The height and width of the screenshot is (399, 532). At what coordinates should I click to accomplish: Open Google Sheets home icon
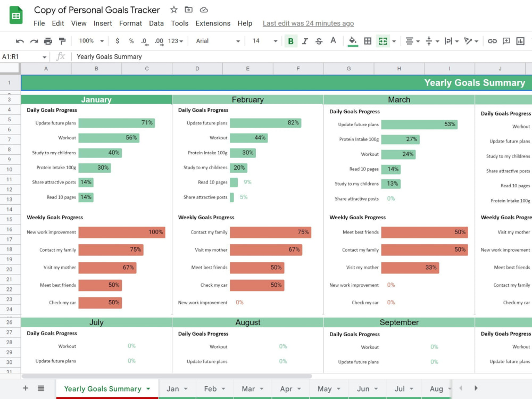tap(16, 15)
